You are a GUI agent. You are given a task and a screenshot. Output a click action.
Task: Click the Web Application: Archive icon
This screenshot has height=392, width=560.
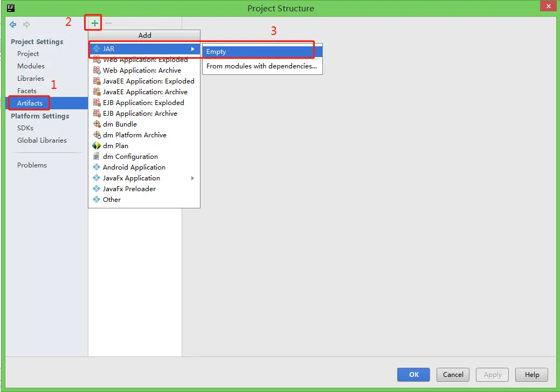point(97,70)
